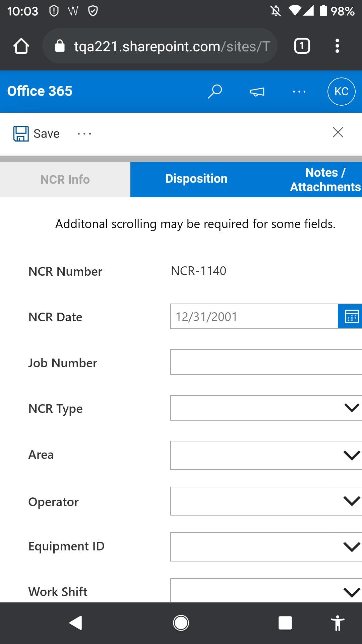Image resolution: width=362 pixels, height=644 pixels.
Task: Tap the accessibility figure icon
Action: 337,623
